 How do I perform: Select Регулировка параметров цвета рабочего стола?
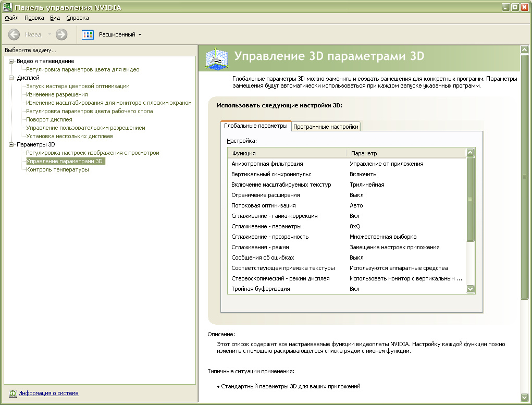(90, 112)
